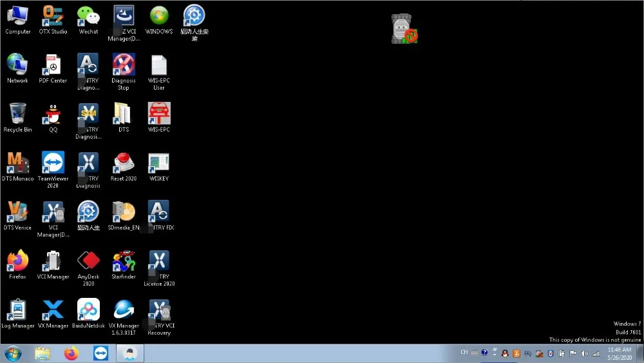The image size is (644, 363).
Task: Launch DTS Monaco from the desktop
Action: pyautogui.click(x=17, y=163)
